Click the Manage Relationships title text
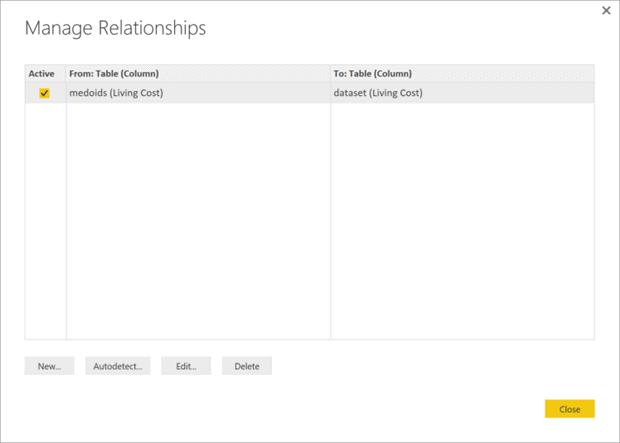620x443 pixels. click(115, 28)
